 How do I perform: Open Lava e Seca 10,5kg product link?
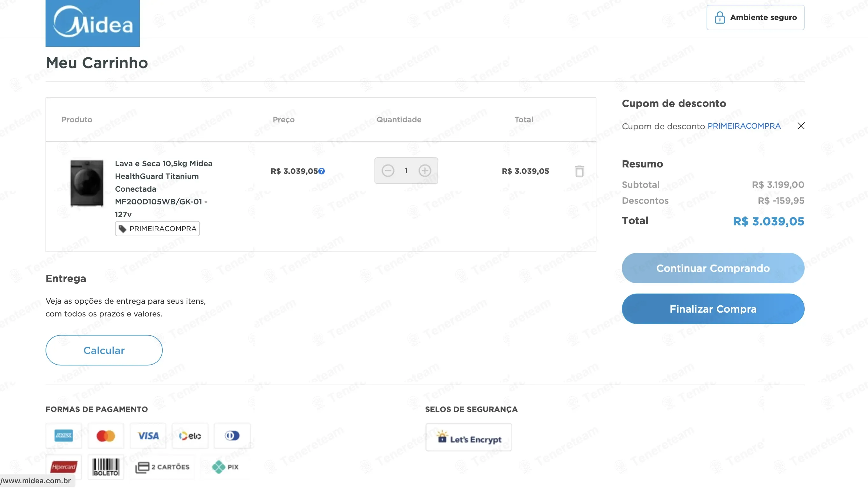coord(164,189)
